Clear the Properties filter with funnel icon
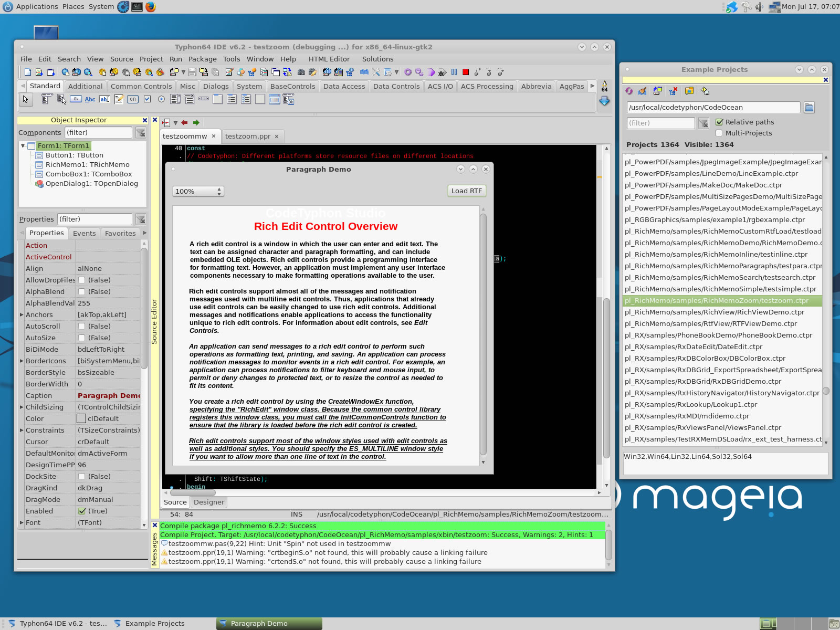The width and height of the screenshot is (840, 630). click(x=141, y=219)
